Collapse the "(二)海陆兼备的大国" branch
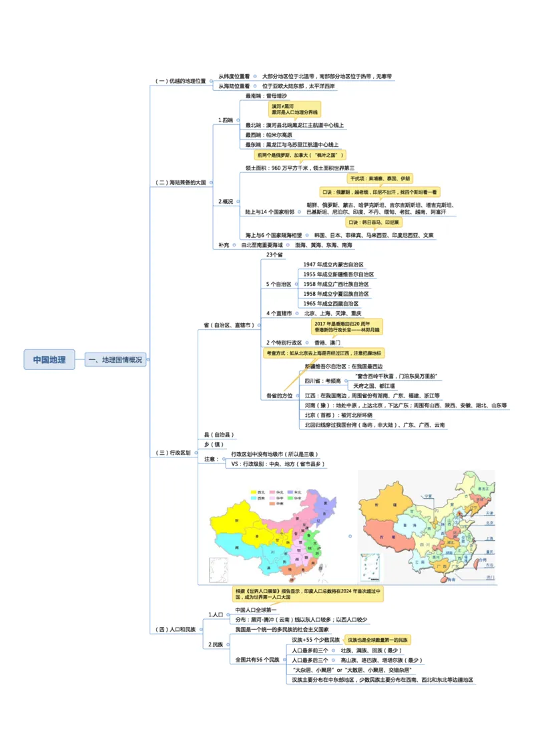 213,182
